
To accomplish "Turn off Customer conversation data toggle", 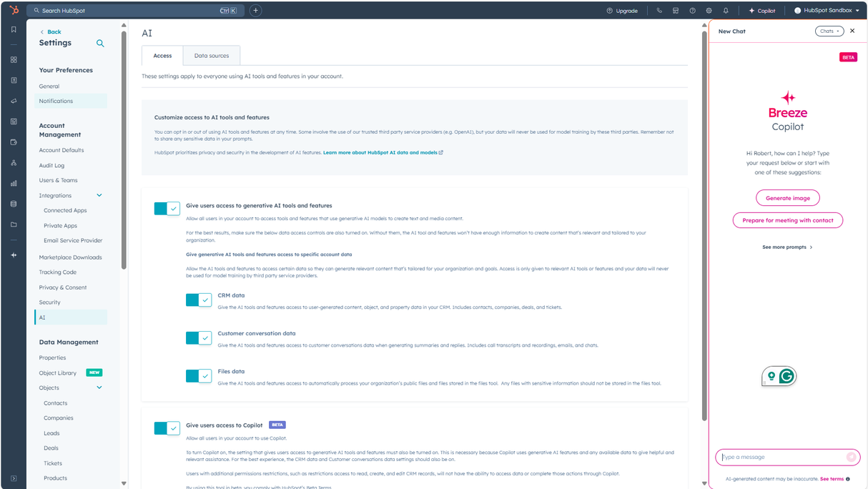I will click(198, 337).
